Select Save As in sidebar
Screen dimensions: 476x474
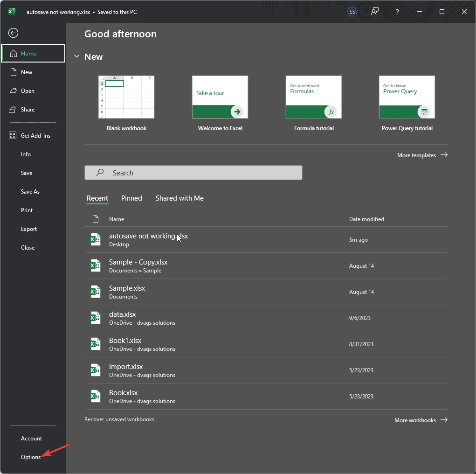(x=30, y=192)
